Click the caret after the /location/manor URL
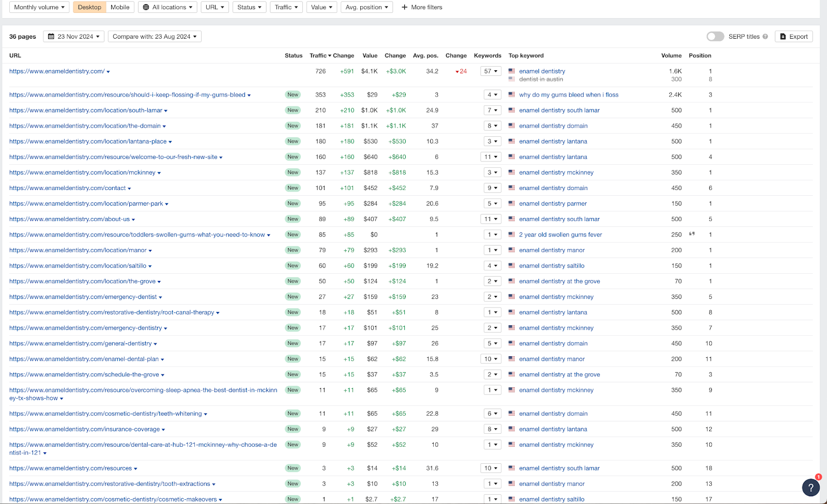827x504 pixels. (150, 250)
